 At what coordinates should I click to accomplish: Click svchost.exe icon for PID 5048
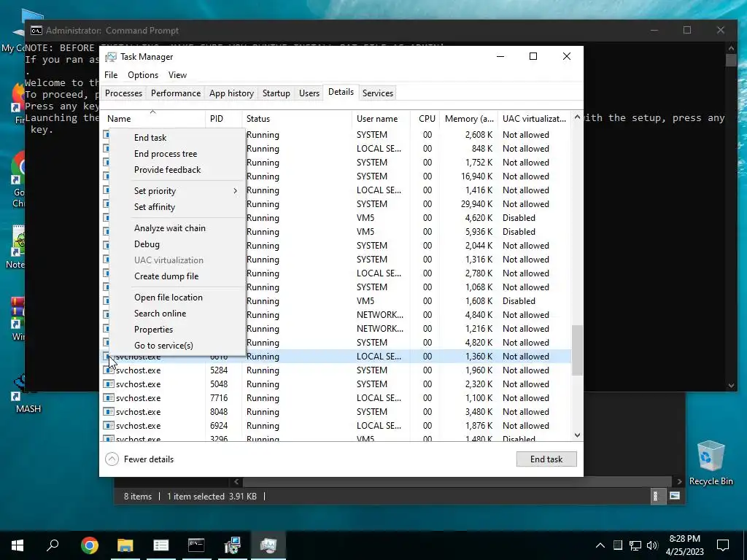tap(109, 384)
